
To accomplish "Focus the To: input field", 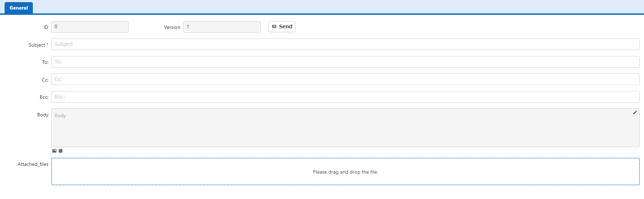I will [x=345, y=62].
